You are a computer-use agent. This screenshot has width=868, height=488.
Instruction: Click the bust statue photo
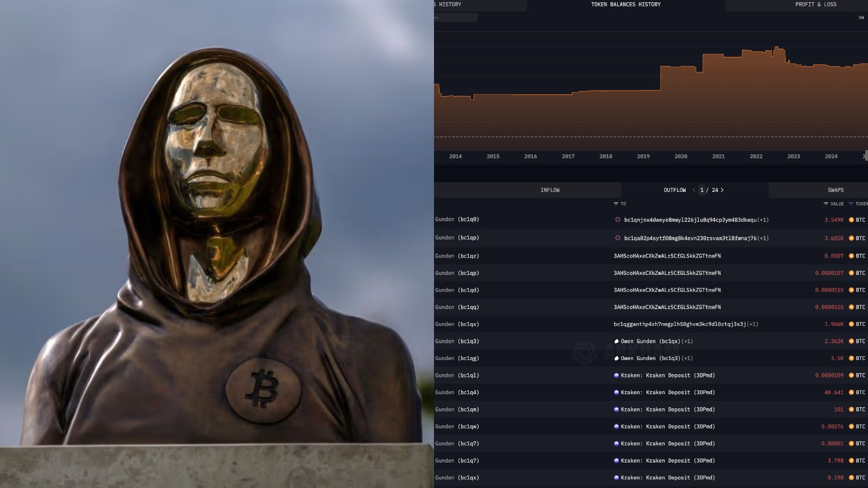[x=217, y=244]
